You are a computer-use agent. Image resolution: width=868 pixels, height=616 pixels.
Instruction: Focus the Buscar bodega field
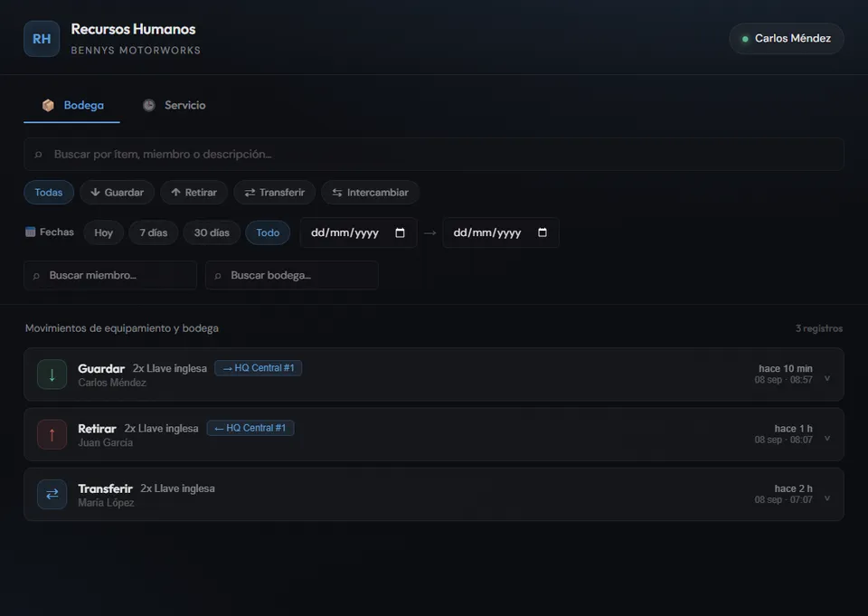pos(292,275)
